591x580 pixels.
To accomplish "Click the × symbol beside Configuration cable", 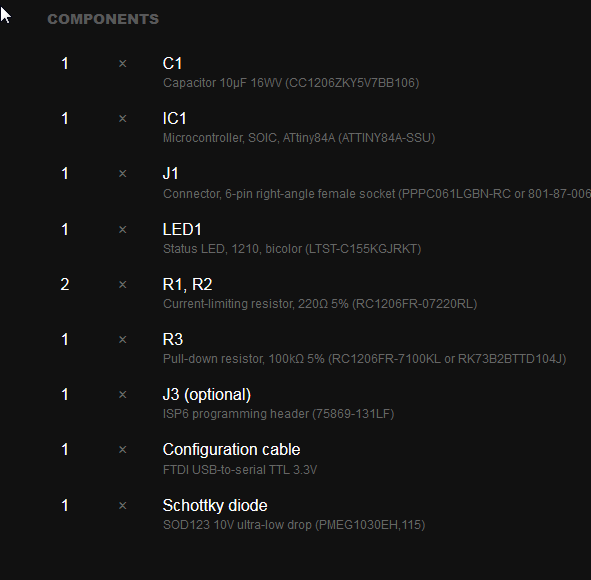I will (x=122, y=450).
